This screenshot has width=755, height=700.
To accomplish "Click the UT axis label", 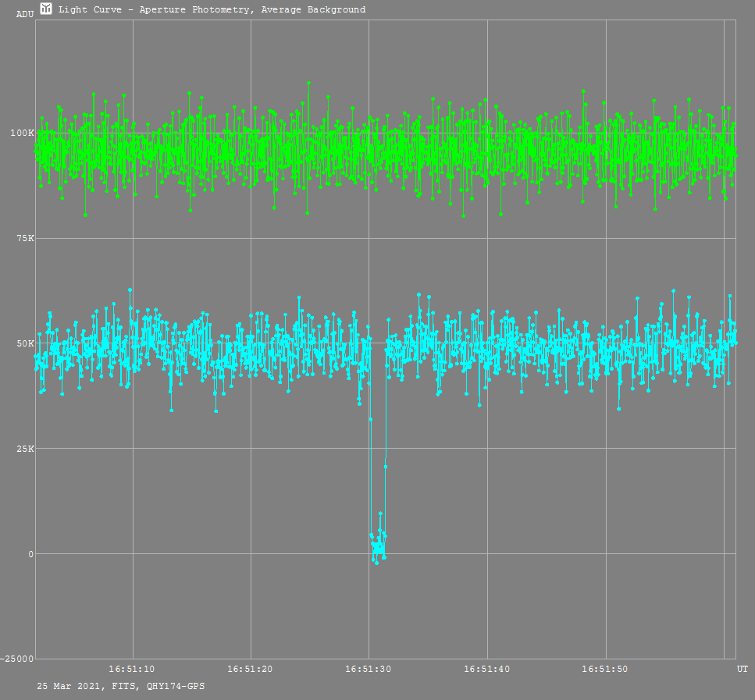I will pos(742,669).
